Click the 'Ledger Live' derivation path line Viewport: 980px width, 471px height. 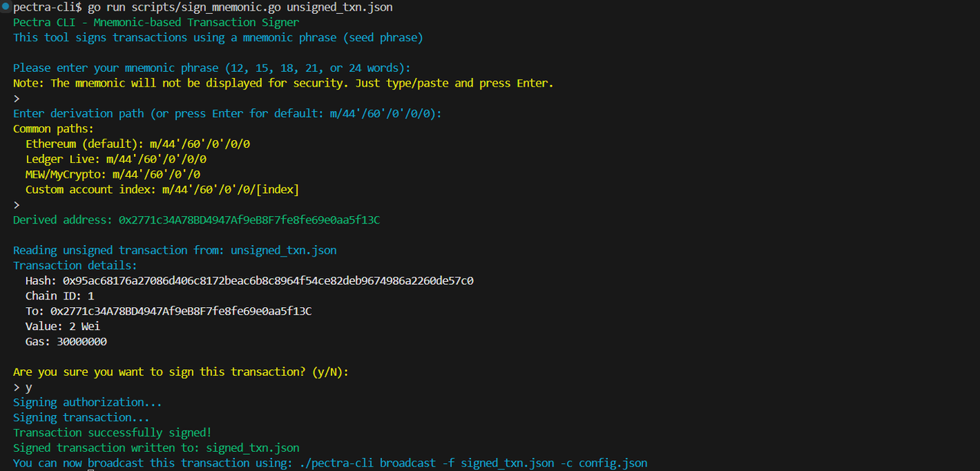(x=116, y=159)
